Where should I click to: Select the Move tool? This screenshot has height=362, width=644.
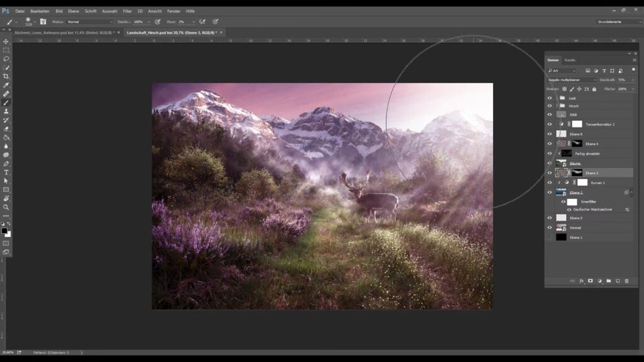click(6, 41)
